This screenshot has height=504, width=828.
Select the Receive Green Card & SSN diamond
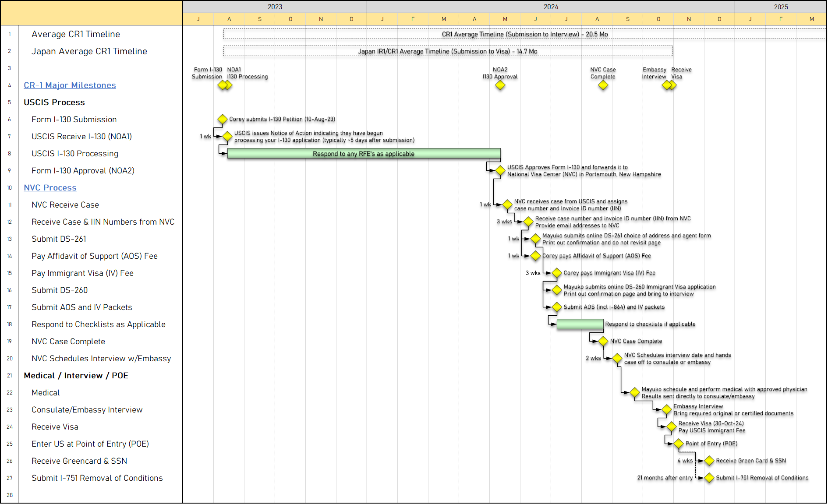(709, 461)
